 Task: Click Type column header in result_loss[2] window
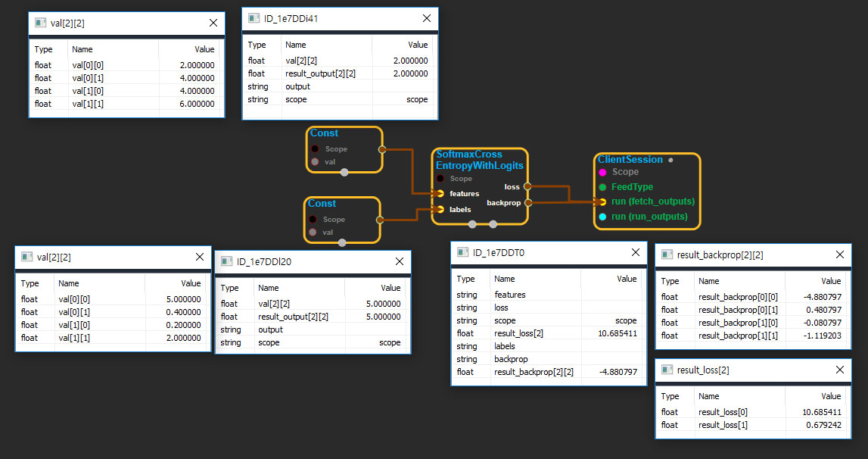[x=670, y=396]
